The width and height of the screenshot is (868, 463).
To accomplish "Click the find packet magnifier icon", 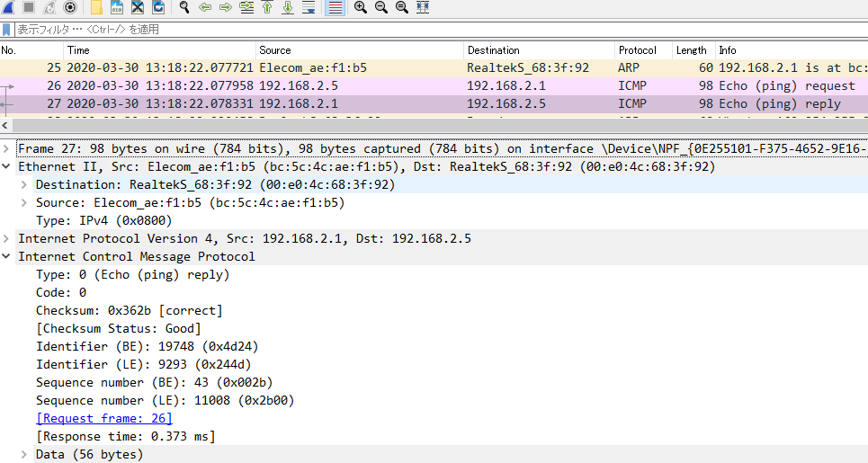I will tap(184, 7).
